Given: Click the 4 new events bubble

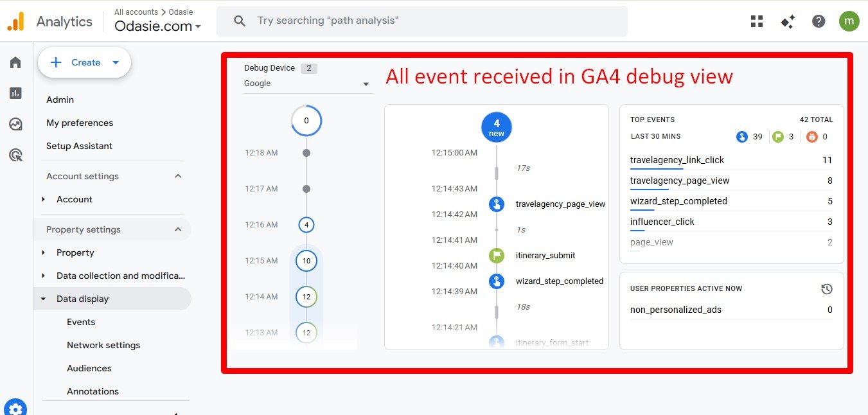Looking at the screenshot, I should pyautogui.click(x=497, y=127).
